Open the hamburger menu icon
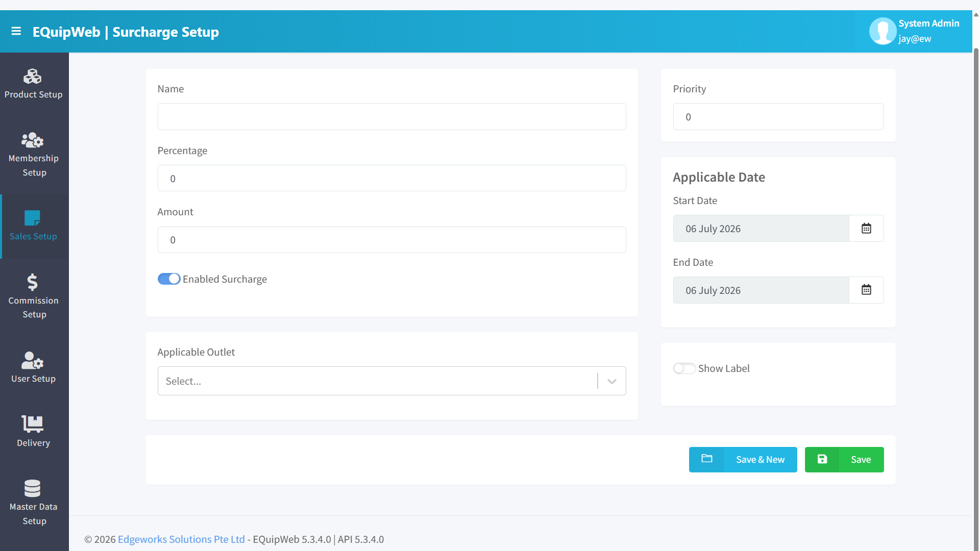This screenshot has width=980, height=551. click(x=16, y=31)
